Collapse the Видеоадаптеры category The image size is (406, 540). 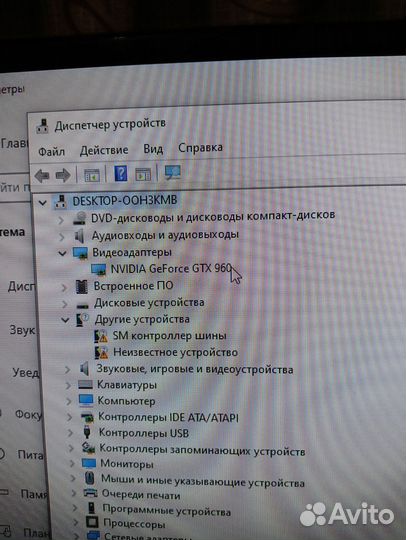(x=62, y=254)
